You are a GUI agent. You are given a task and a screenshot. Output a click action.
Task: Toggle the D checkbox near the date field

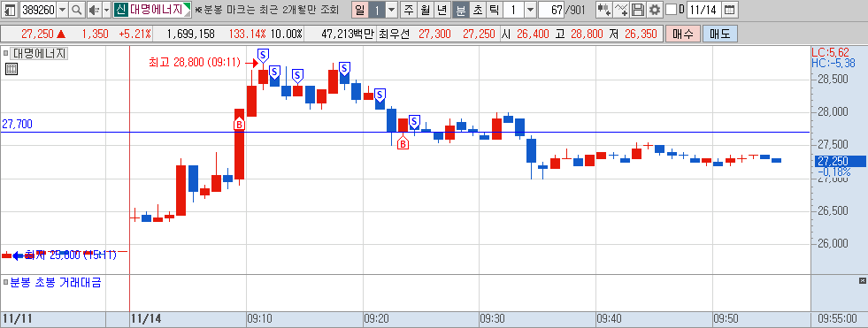click(x=671, y=10)
